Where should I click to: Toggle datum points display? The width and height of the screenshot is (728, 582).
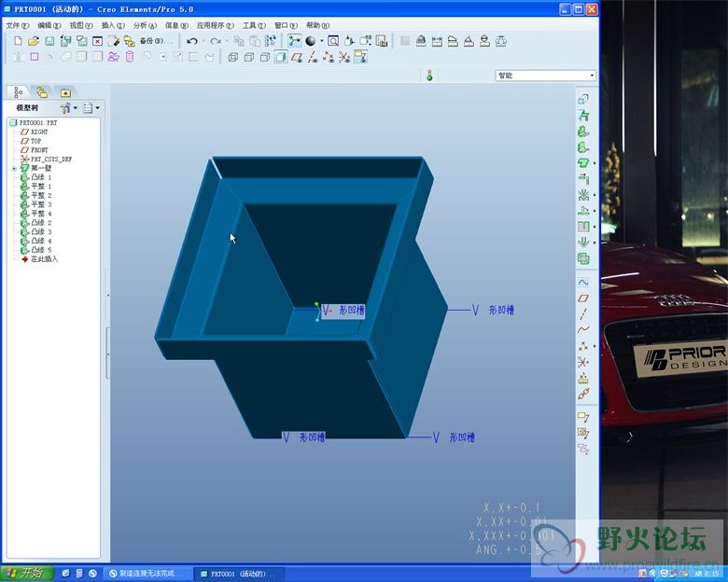329,57
